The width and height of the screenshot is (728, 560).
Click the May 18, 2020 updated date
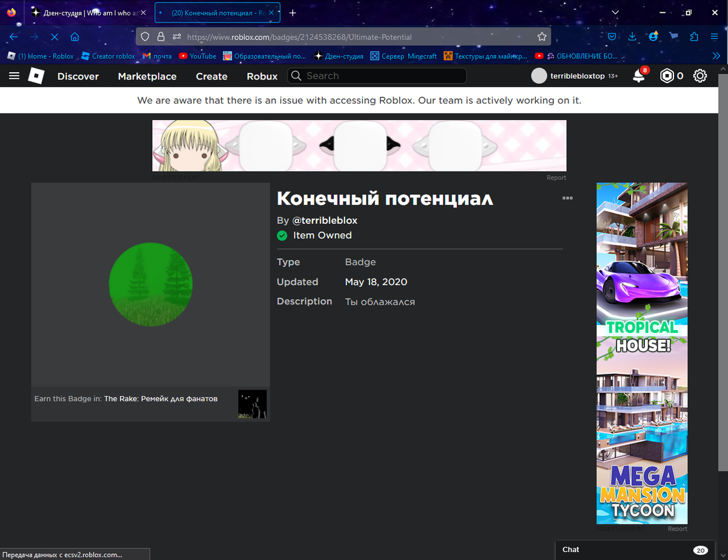tap(376, 282)
